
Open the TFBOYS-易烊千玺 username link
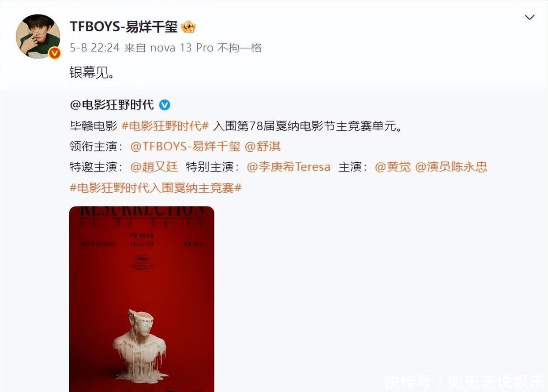pyautogui.click(x=124, y=27)
